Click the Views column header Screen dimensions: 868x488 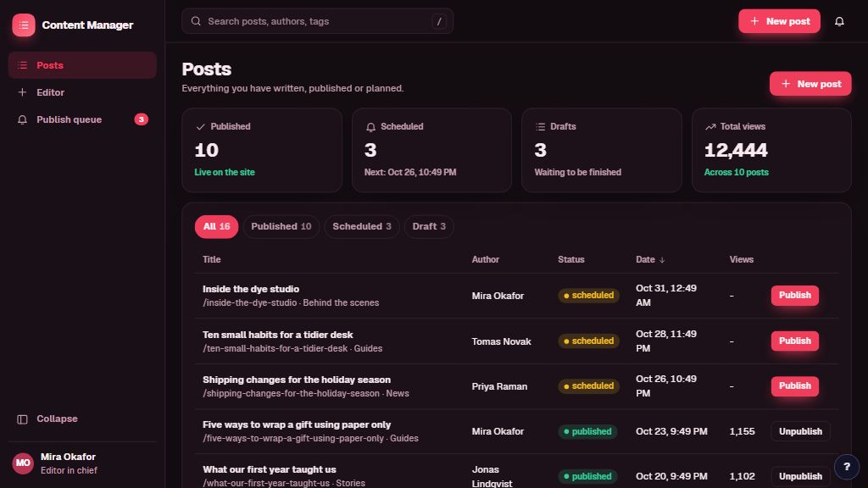tap(741, 259)
